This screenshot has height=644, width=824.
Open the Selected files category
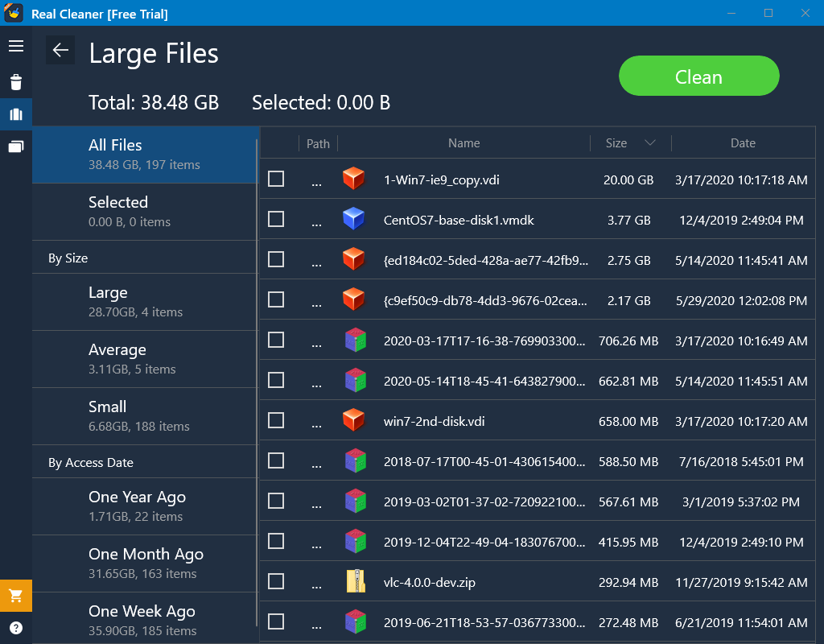coord(145,212)
